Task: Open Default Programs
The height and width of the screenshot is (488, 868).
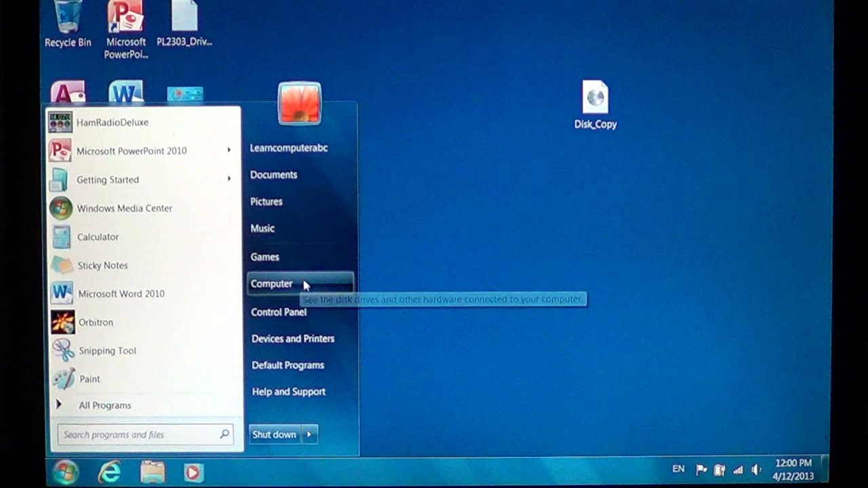Action: [288, 365]
